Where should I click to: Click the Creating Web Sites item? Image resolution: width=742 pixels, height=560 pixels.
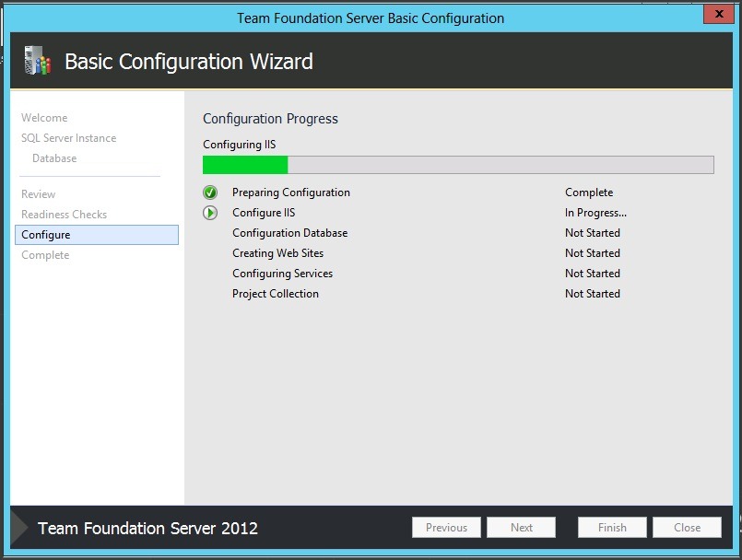coord(277,253)
